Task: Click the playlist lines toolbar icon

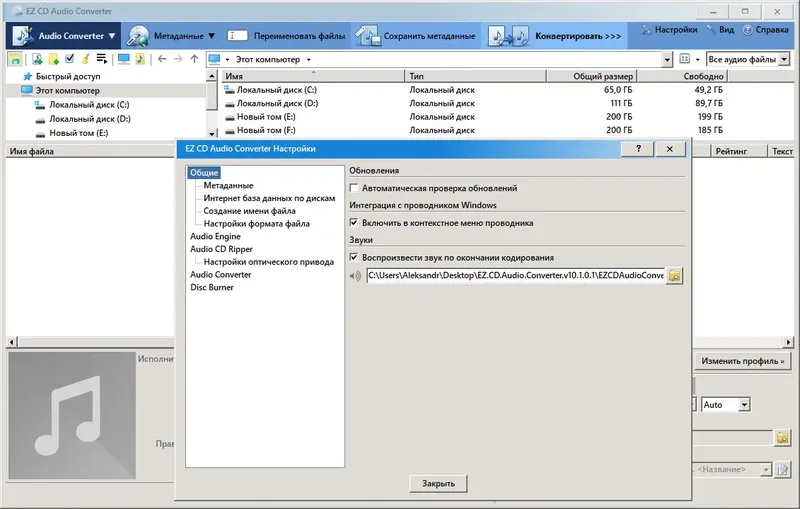Action: pyautogui.click(x=102, y=59)
